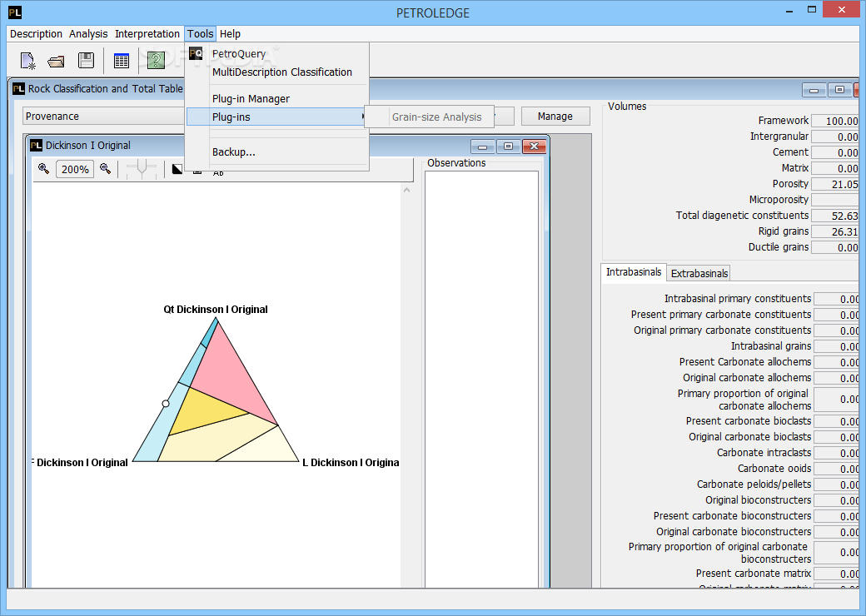Image resolution: width=866 pixels, height=616 pixels.
Task: Open the Description menu
Action: (x=36, y=33)
